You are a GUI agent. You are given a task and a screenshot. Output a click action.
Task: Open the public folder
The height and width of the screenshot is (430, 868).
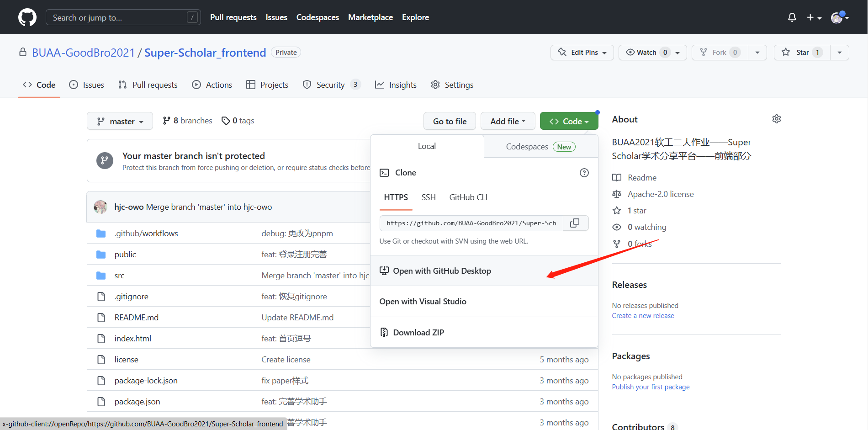[x=125, y=255]
